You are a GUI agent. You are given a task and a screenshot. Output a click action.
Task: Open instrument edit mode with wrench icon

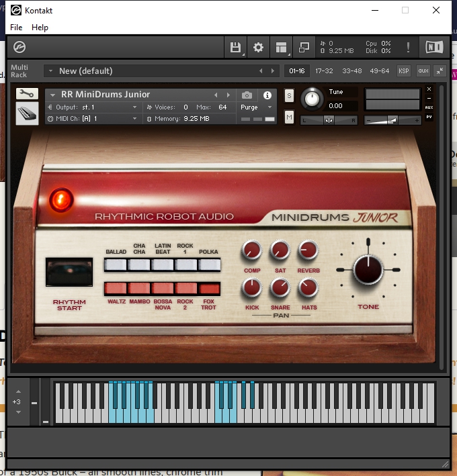click(27, 93)
